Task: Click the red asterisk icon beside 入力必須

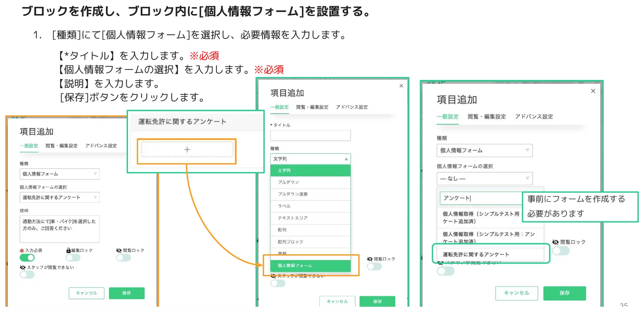Action: [x=22, y=250]
